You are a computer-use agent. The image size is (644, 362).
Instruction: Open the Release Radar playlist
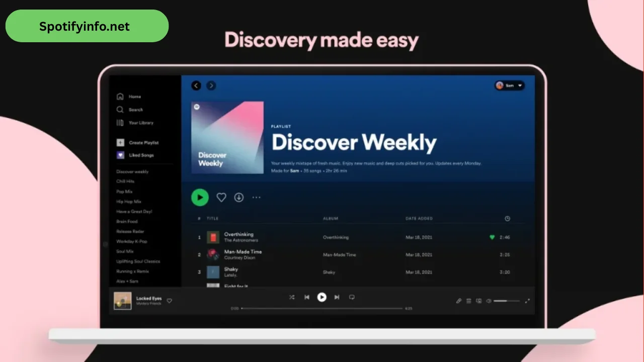point(130,231)
